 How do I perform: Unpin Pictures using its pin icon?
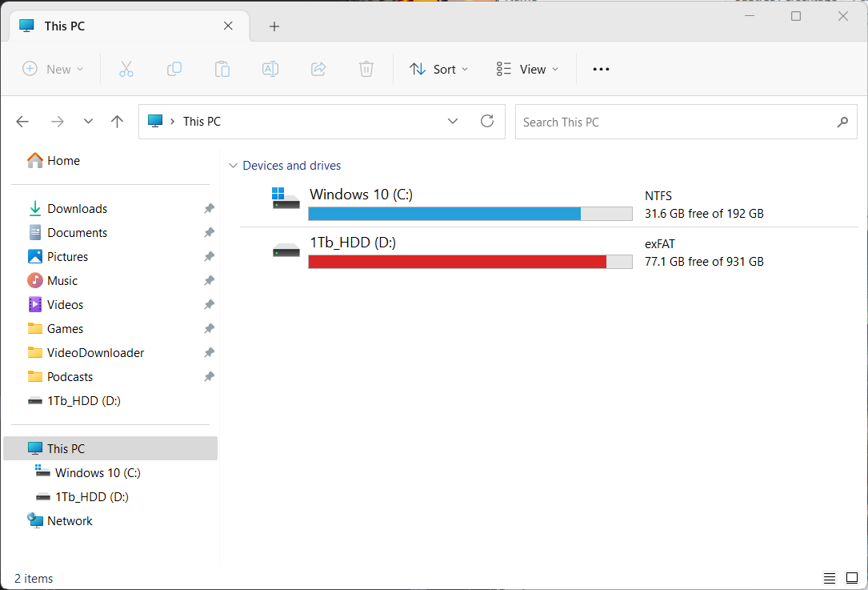[209, 256]
